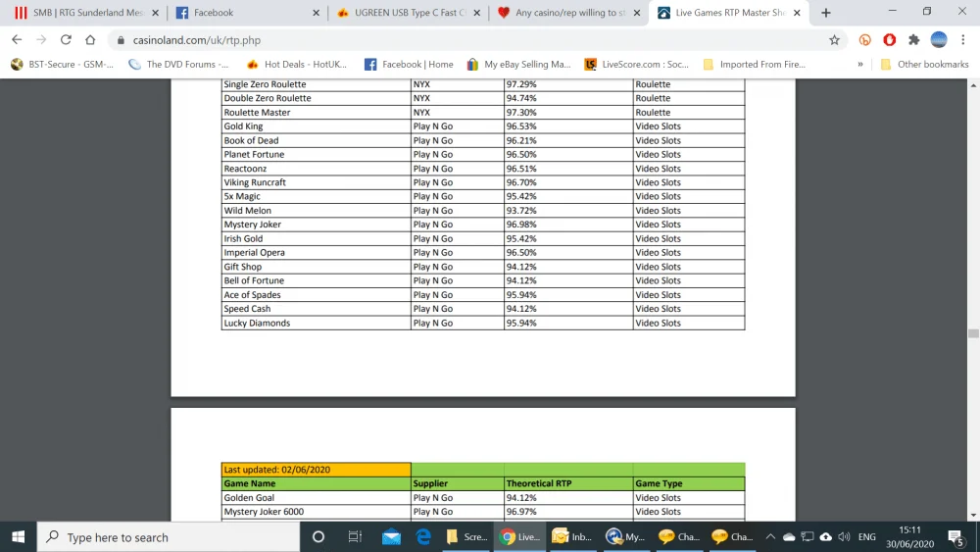
Task: Bookmark this page with the star icon
Action: (x=834, y=40)
